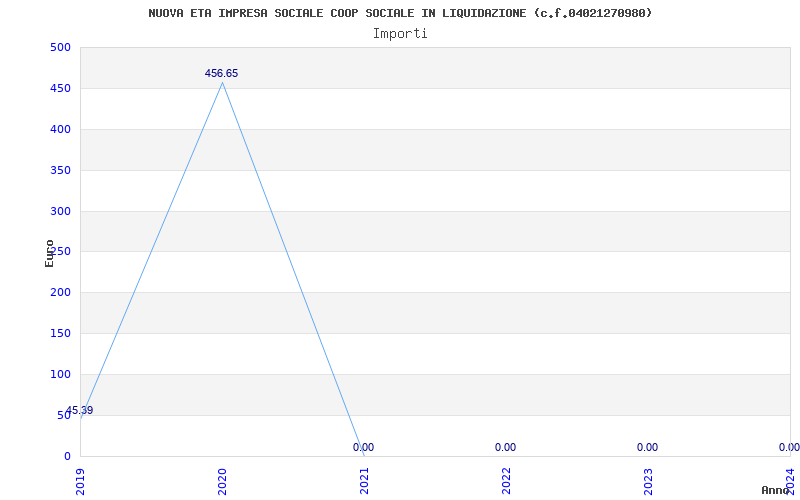The height and width of the screenshot is (500, 800).
Task: Click the 0.00 label above 2024
Action: 789,447
